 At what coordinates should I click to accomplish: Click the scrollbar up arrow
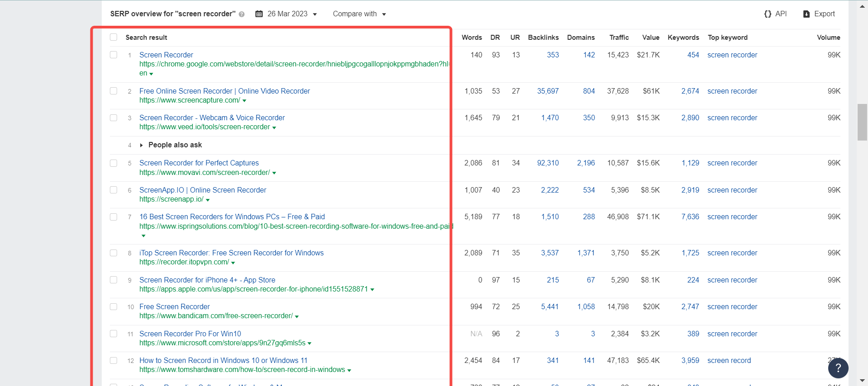[863, 6]
